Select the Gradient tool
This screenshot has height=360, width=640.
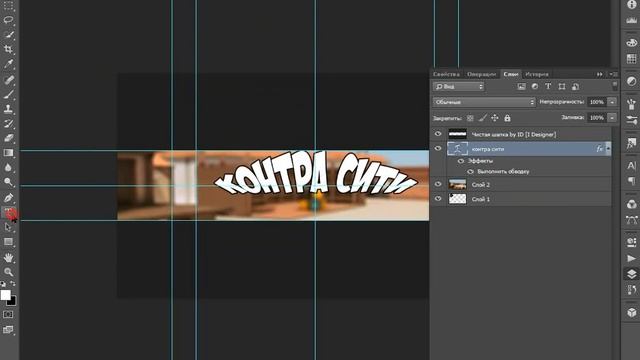point(8,153)
